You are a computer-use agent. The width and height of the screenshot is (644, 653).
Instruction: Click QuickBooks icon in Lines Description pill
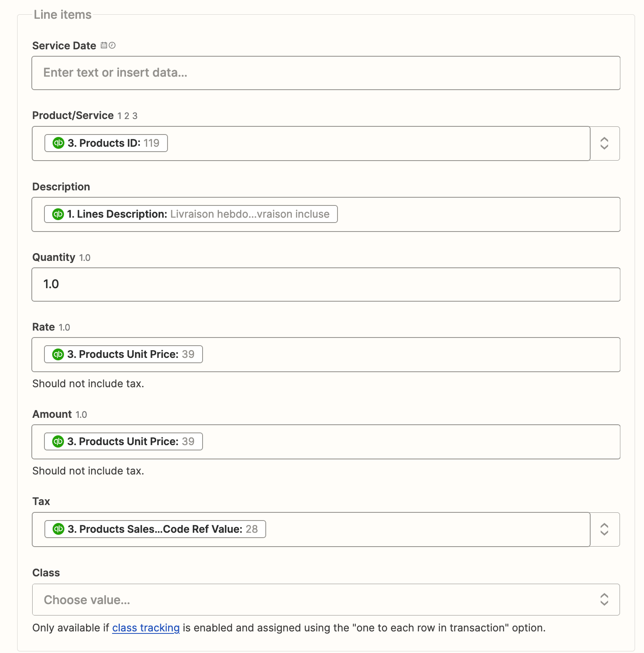click(58, 214)
